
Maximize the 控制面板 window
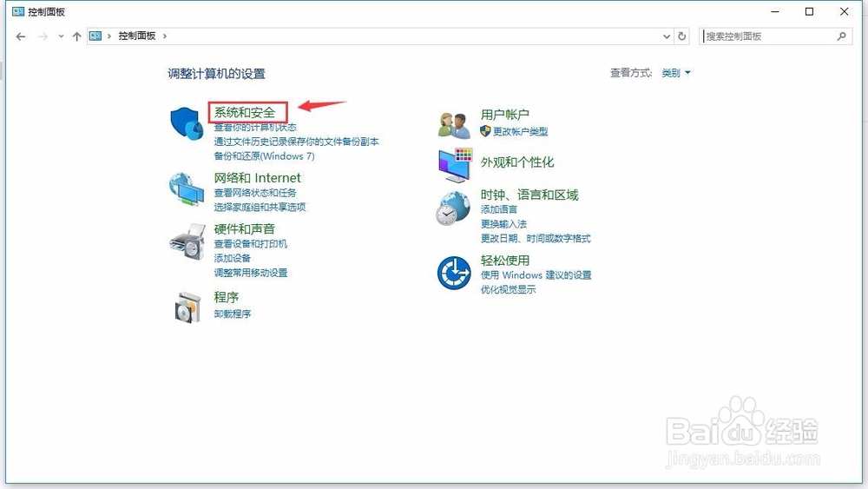point(809,11)
